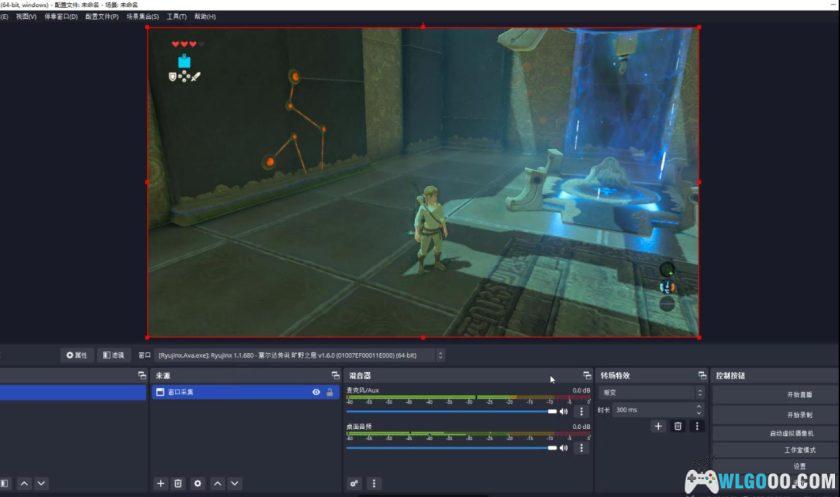Open the 配置文件(P) menu

[102, 17]
